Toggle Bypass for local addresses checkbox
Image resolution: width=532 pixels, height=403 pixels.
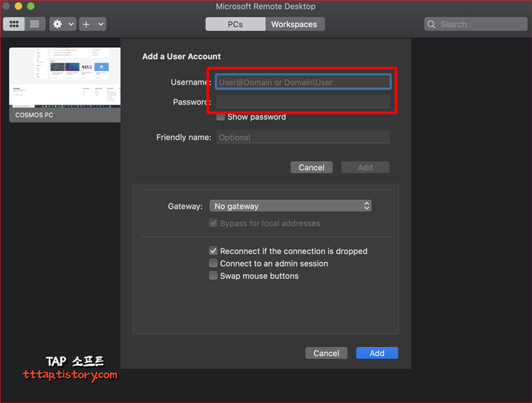(213, 223)
